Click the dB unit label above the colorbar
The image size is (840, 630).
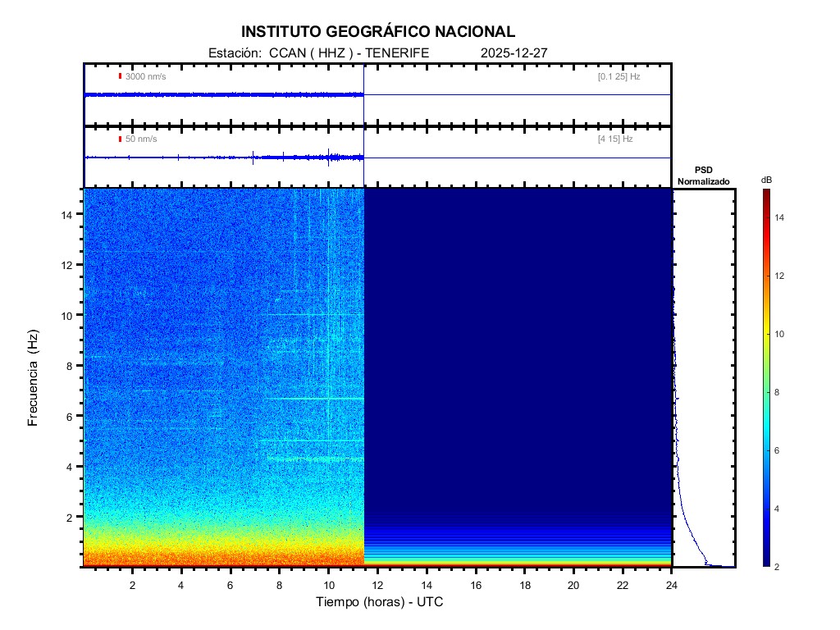(x=766, y=180)
